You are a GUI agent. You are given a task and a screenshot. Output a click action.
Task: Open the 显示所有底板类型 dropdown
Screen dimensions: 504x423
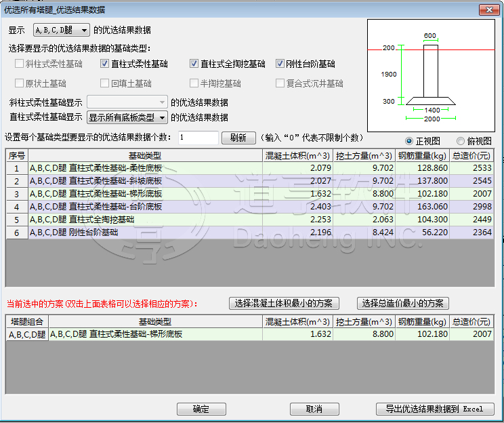point(127,117)
